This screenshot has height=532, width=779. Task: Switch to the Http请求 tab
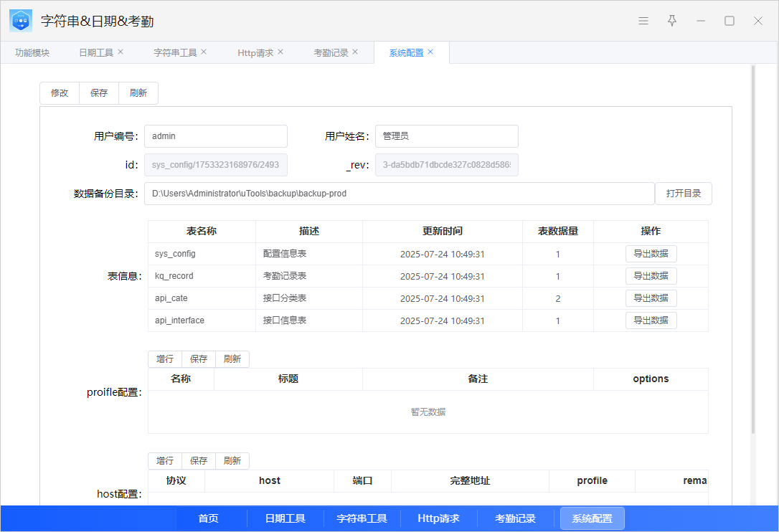255,52
